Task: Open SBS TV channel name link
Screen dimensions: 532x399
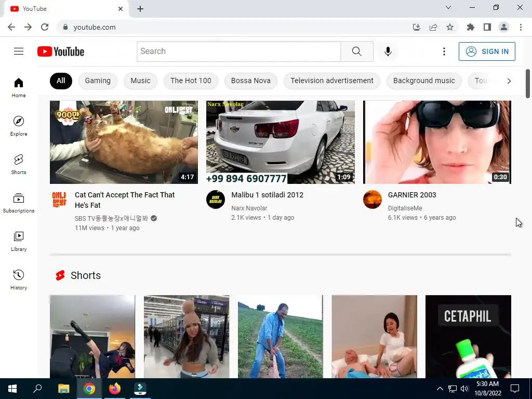Action: coord(111,218)
